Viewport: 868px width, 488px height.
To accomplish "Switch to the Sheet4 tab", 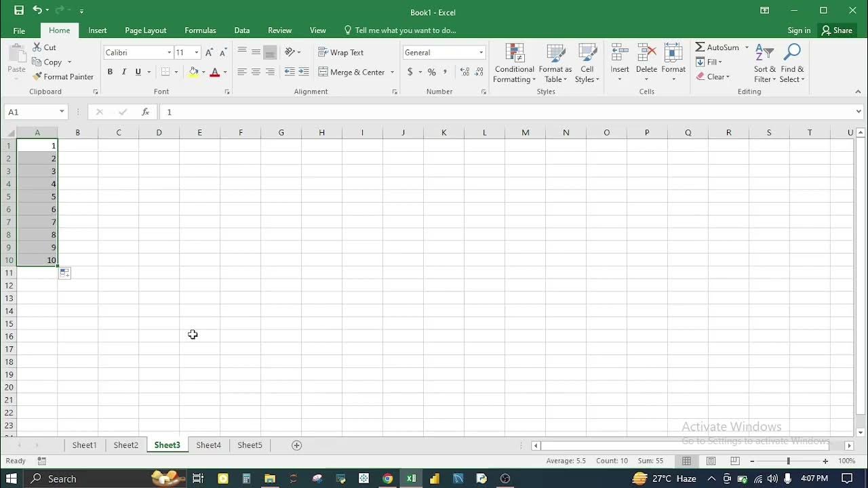I will [208, 445].
